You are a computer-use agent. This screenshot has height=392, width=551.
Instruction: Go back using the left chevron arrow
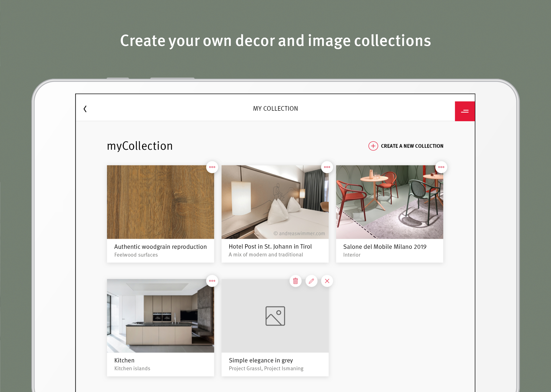coord(85,109)
